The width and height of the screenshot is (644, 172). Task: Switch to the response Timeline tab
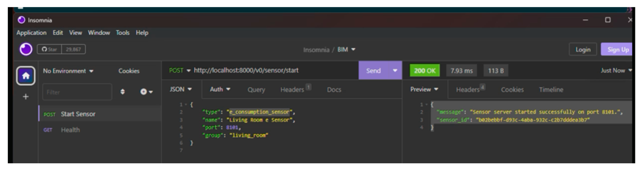coord(551,90)
